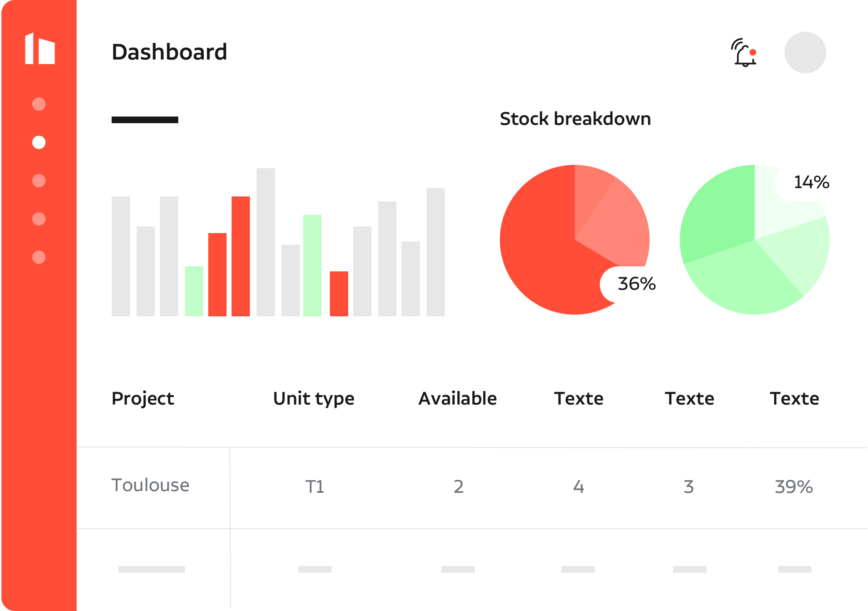The image size is (868, 611).
Task: Open the notification bell icon
Action: [744, 52]
